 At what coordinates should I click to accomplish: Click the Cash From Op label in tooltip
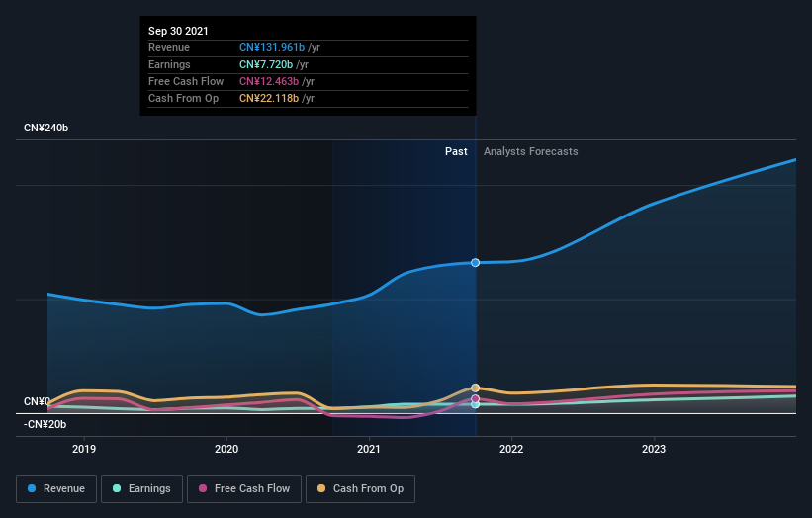[x=183, y=98]
